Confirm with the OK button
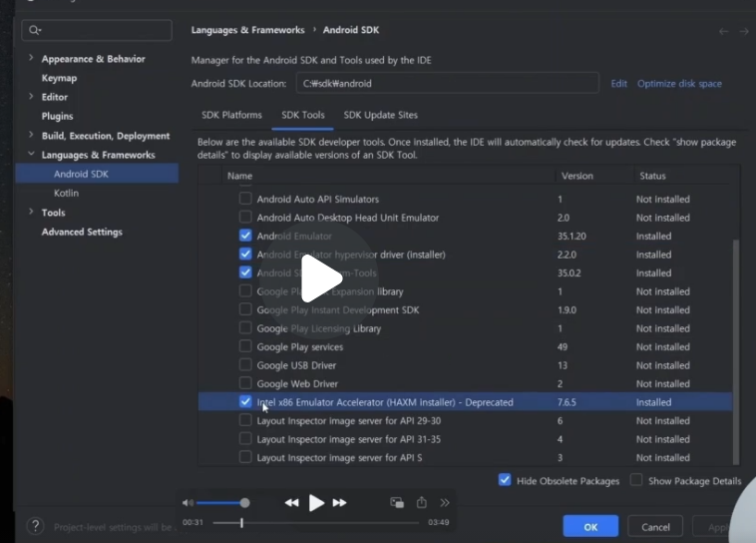Viewport: 756px width, 543px height. tap(590, 526)
